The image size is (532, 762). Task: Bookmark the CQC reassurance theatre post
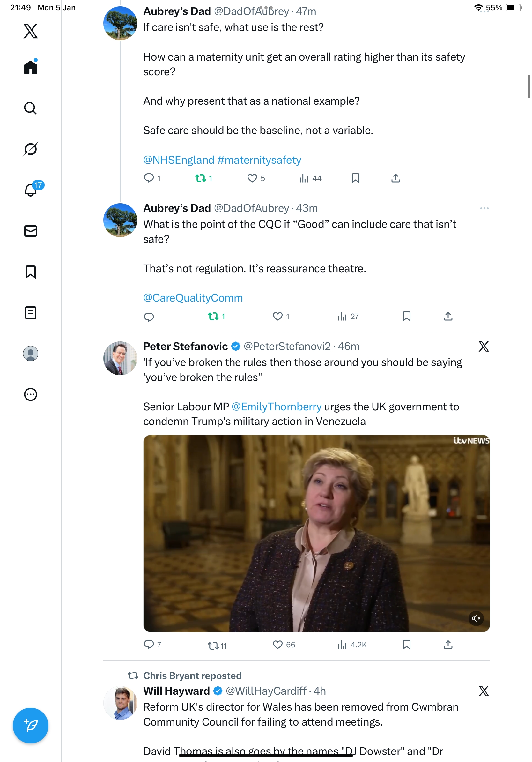(x=406, y=316)
